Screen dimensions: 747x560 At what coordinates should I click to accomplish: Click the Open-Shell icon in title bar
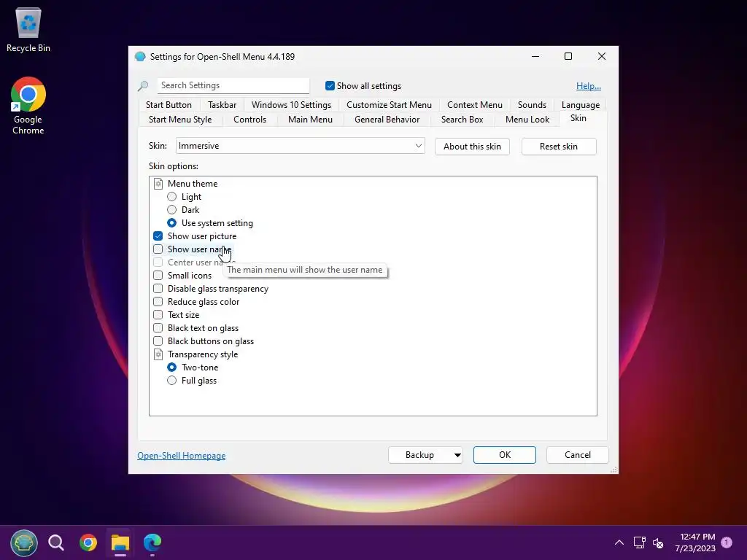tap(140, 57)
